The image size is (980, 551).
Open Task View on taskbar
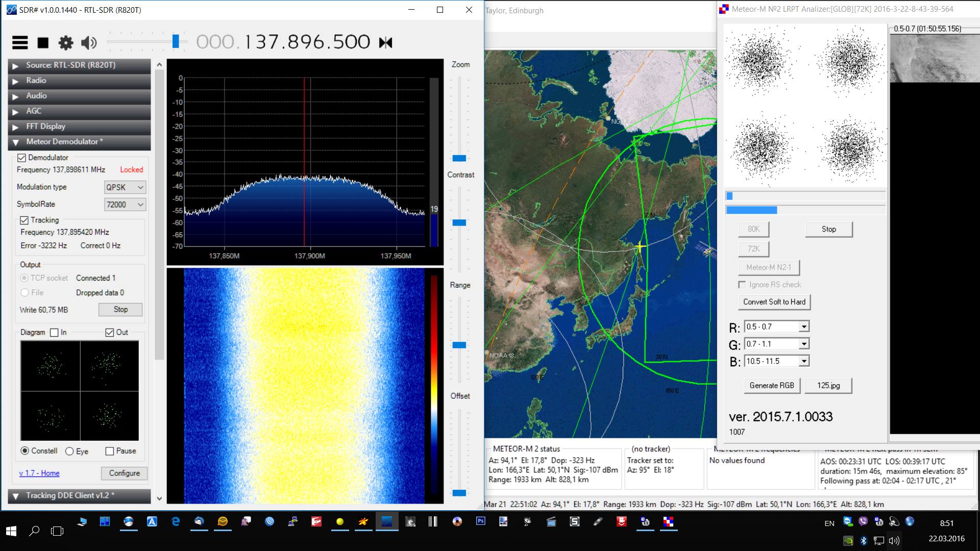(x=57, y=531)
